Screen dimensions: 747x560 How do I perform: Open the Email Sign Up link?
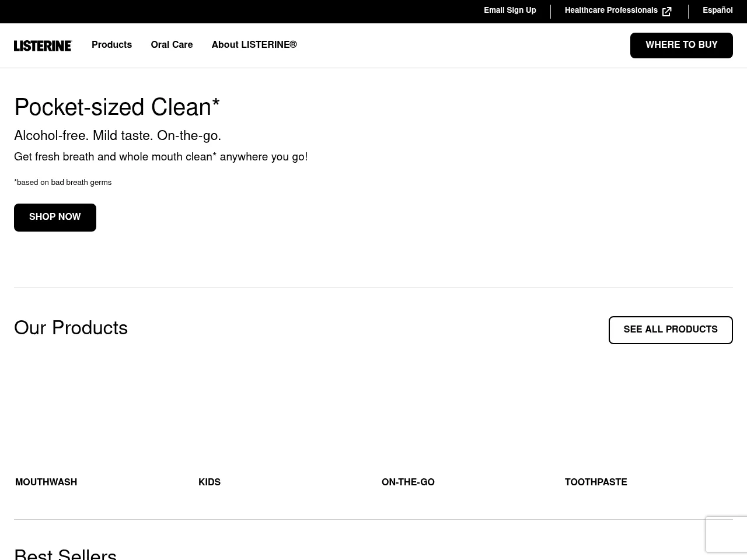(509, 10)
